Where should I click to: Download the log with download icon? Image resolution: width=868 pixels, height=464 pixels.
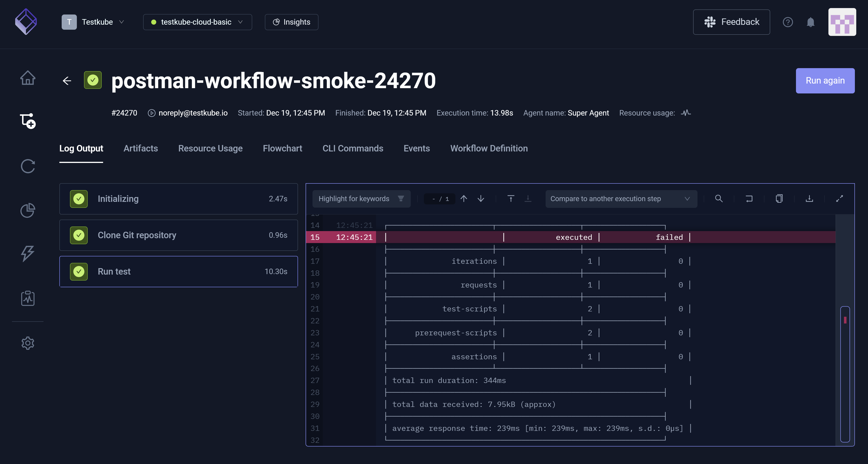[x=809, y=198]
